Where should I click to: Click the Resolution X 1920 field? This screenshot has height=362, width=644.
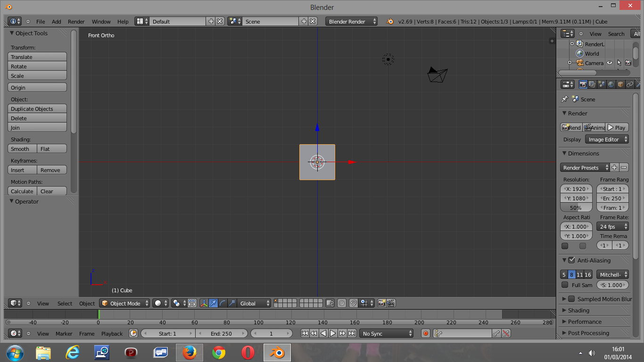576,189
